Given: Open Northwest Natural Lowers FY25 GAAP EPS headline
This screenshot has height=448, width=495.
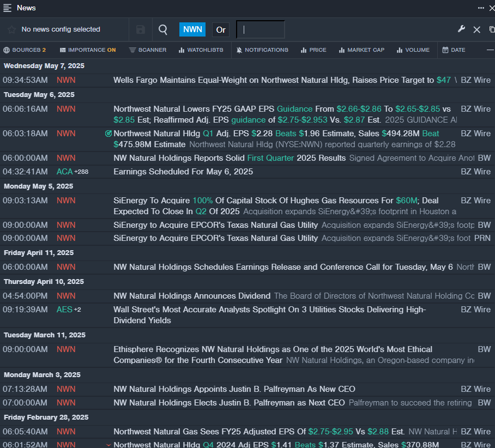Looking at the screenshot, I should [282, 114].
